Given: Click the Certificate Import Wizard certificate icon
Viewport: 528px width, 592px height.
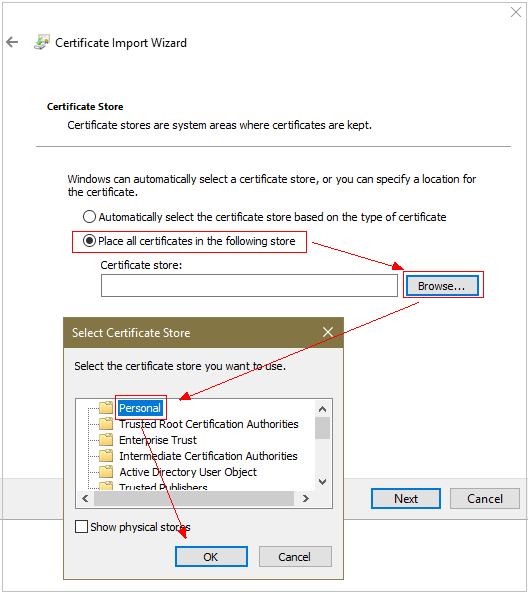Looking at the screenshot, I should pyautogui.click(x=42, y=42).
